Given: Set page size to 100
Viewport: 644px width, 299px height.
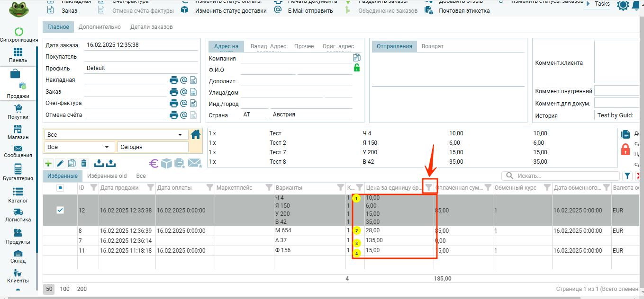Looking at the screenshot, I should pyautogui.click(x=65, y=289).
